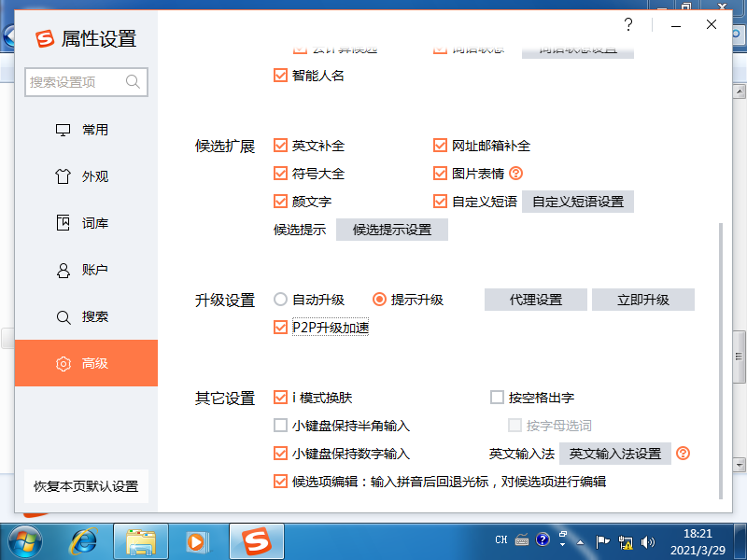Click the help icon next to 图片表情
The width and height of the screenshot is (747, 560).
pos(516,174)
